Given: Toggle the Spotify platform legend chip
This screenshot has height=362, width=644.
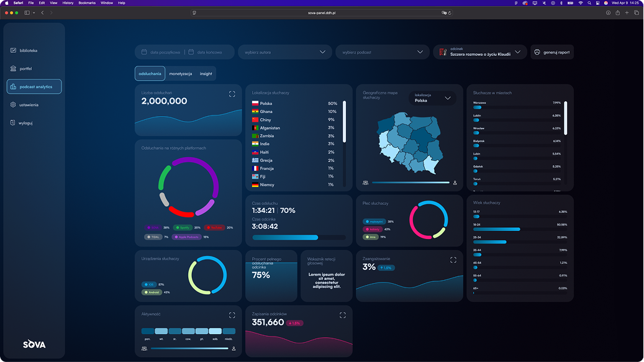Looking at the screenshot, I should (183, 228).
